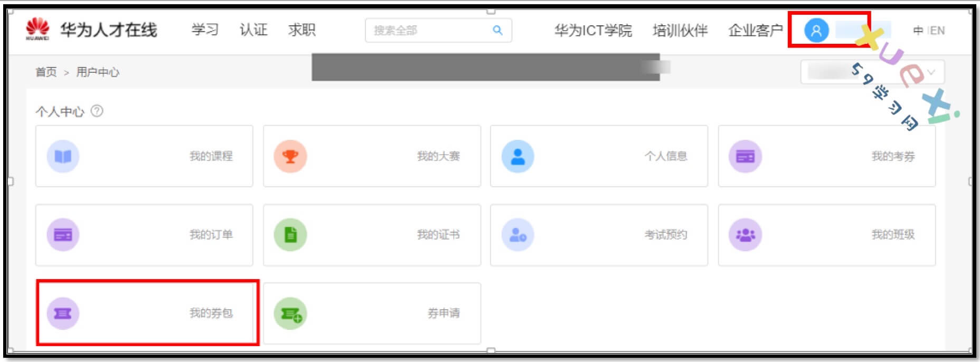Image resolution: width=980 pixels, height=362 pixels.
Task: Click the 我的大赛 trophy icon
Action: [290, 156]
